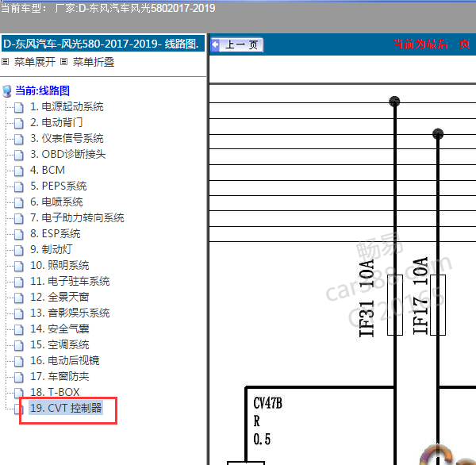Click 菜单折叠 to collapse the menu

pyautogui.click(x=93, y=62)
